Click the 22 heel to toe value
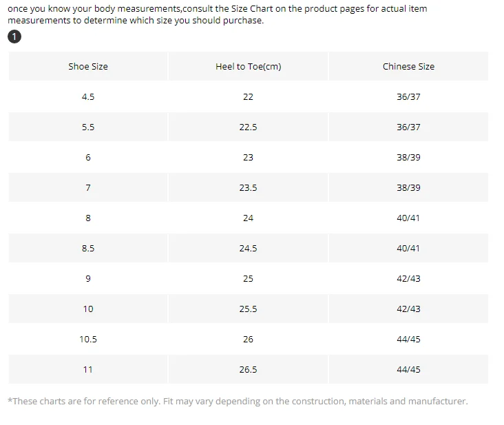The image size is (504, 425). click(248, 96)
